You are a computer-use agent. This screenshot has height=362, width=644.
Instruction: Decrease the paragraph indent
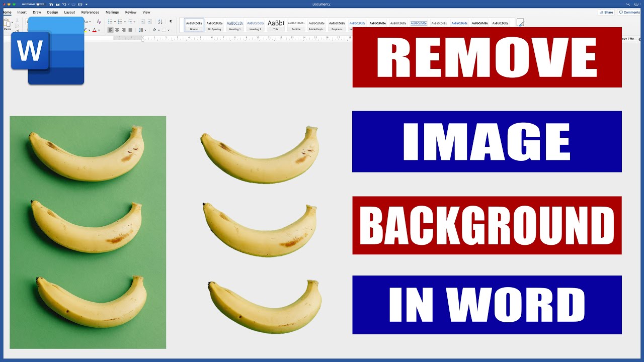pos(143,22)
